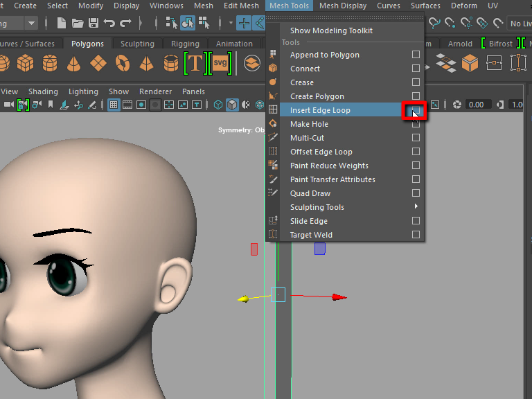Toggle the viewport grid display icon
Image resolution: width=532 pixels, height=399 pixels.
[114, 105]
